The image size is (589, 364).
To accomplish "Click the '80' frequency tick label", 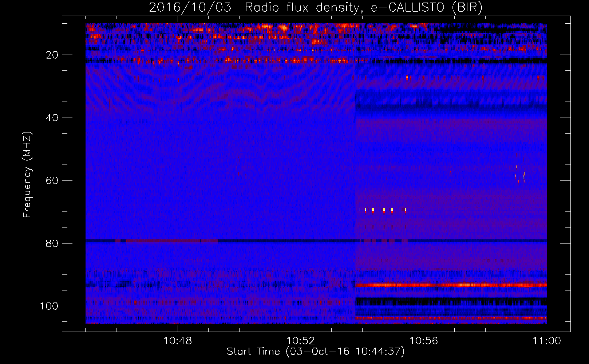I will (x=52, y=244).
